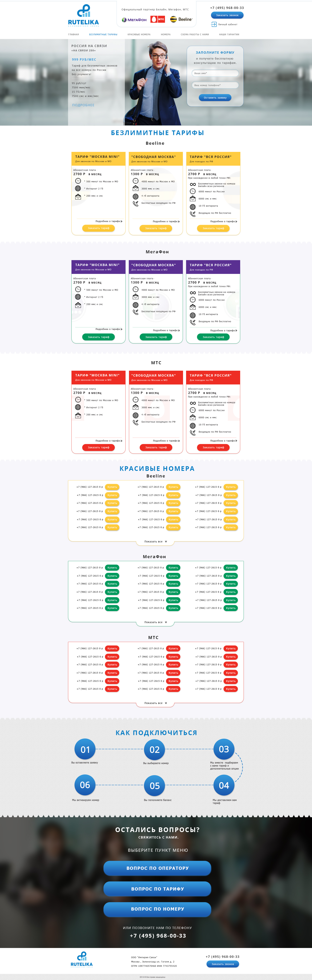Screen dimensions: 312x980
Task: Click the Beeline partner logo in header
Action: [181, 19]
